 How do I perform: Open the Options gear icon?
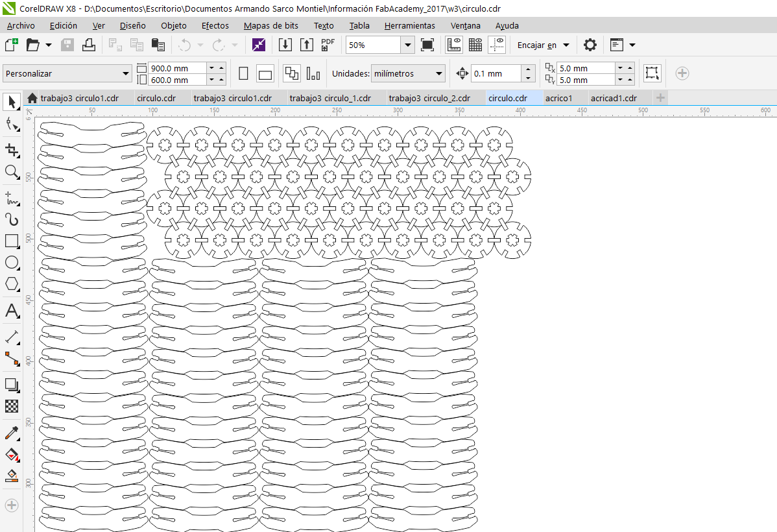click(590, 45)
